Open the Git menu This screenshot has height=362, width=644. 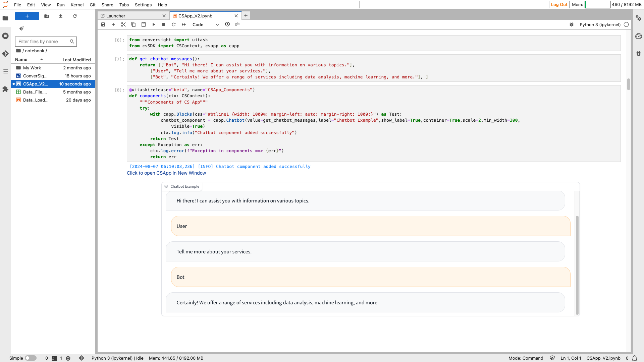click(x=93, y=5)
